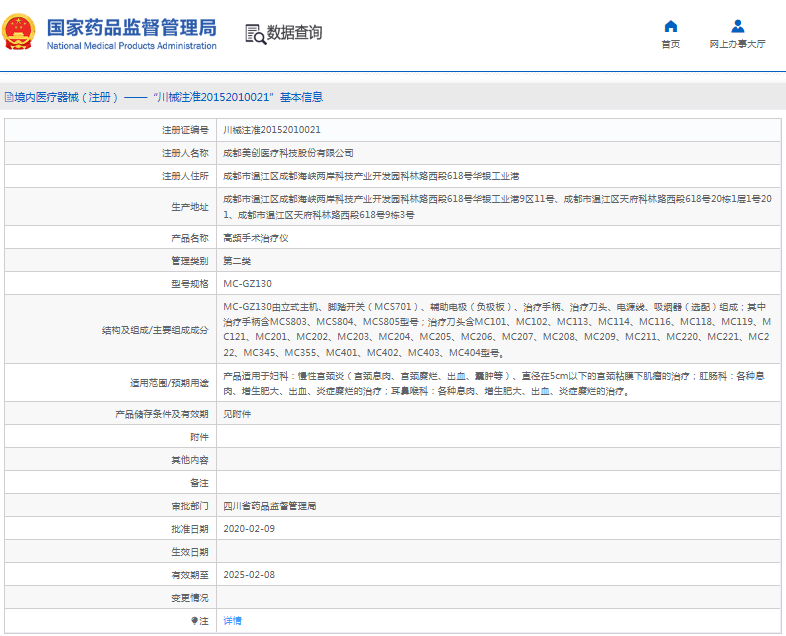Click registration number 川械注准20152010021 value
786x636 pixels.
point(272,130)
